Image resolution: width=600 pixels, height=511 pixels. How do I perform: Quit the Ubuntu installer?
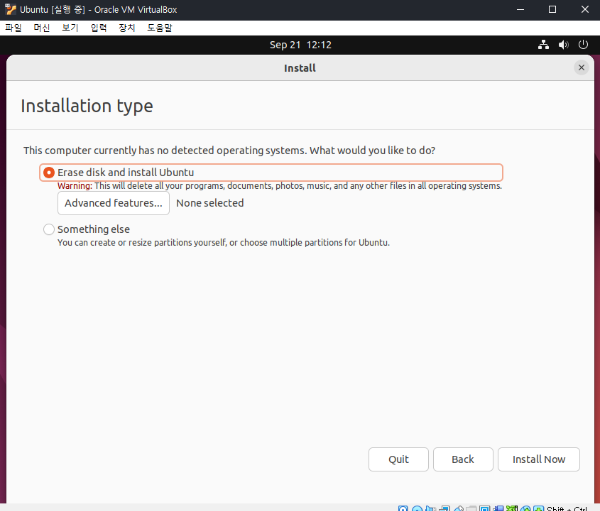click(x=398, y=459)
